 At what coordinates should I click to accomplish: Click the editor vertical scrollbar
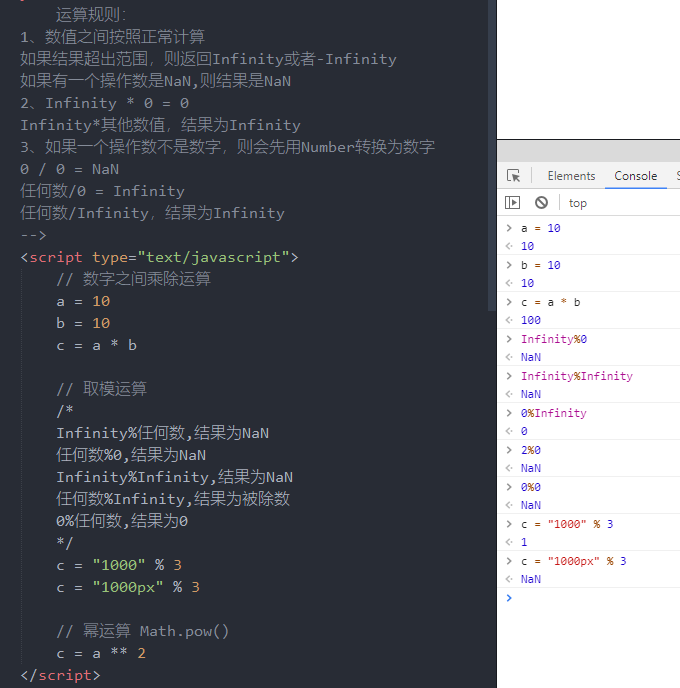(x=492, y=155)
